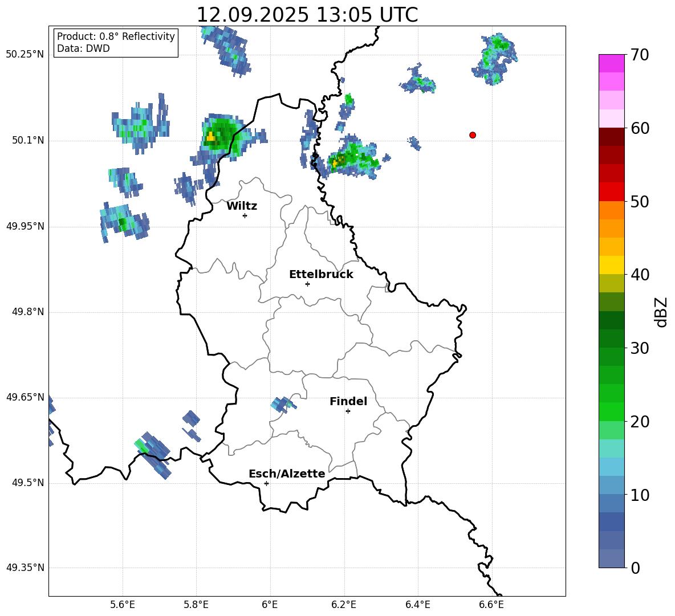Click the Data: DWD text line
Image resolution: width=675 pixels, height=616 pixels.
point(83,49)
